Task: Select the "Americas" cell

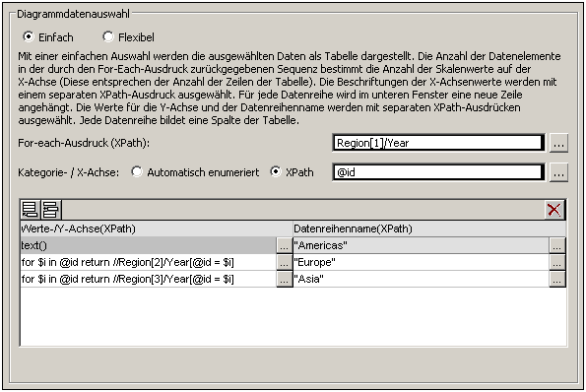Action: click(x=422, y=245)
